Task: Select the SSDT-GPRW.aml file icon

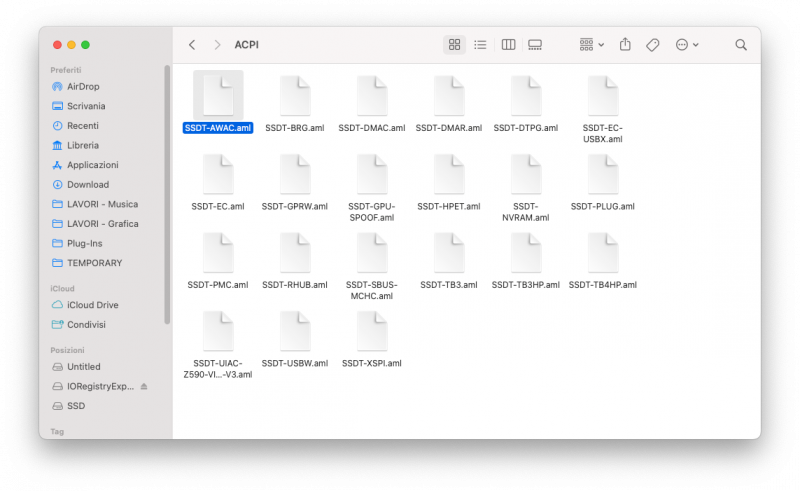Action: click(x=295, y=174)
